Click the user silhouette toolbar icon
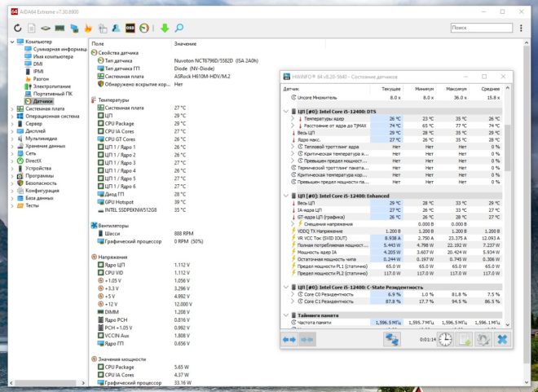This screenshot has height=392, width=538. tap(116, 29)
